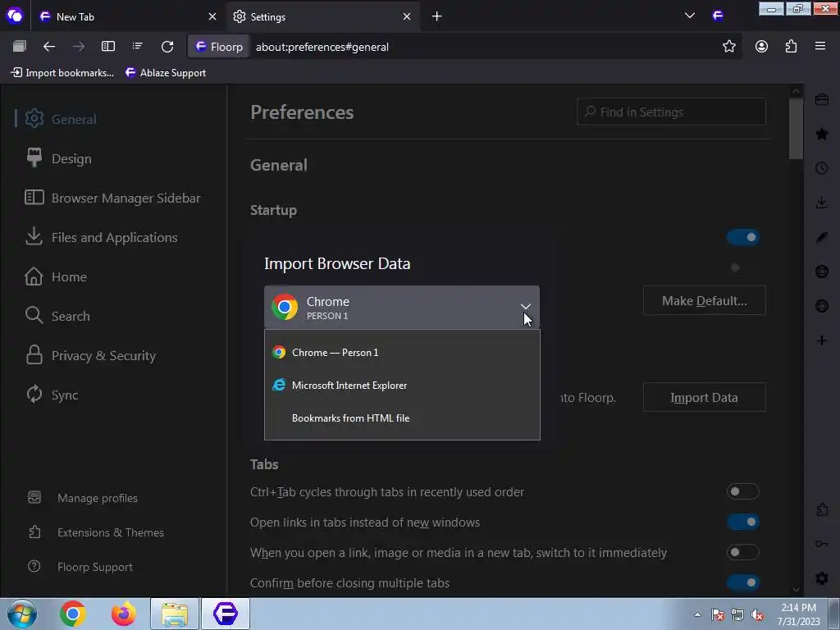Viewport: 840px width, 630px height.
Task: Open the sidebar browser manager top icon
Action: point(822,99)
